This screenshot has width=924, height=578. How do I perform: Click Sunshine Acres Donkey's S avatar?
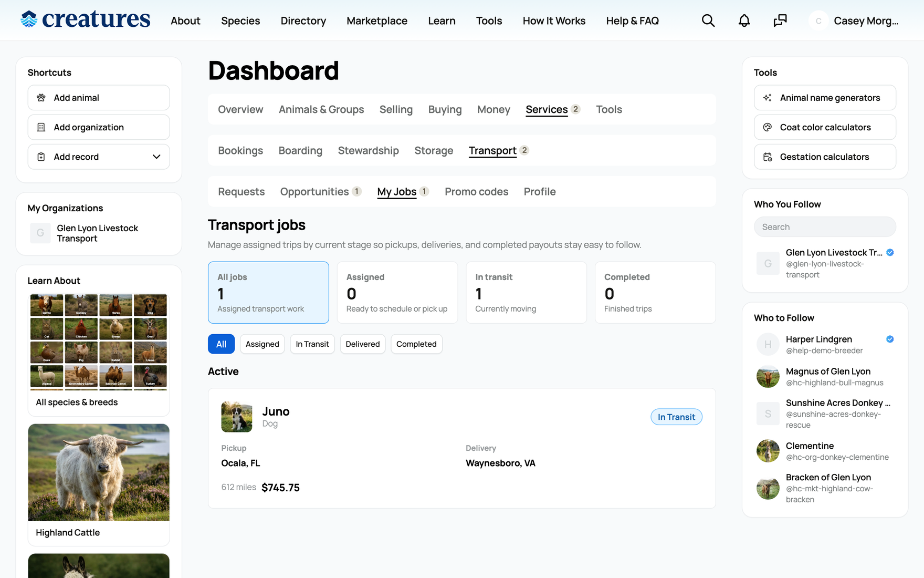click(x=768, y=414)
